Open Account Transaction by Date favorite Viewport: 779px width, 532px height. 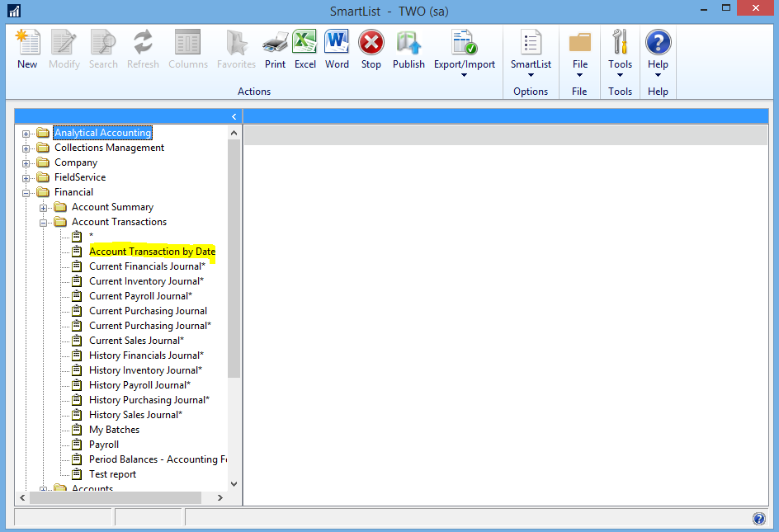point(152,252)
